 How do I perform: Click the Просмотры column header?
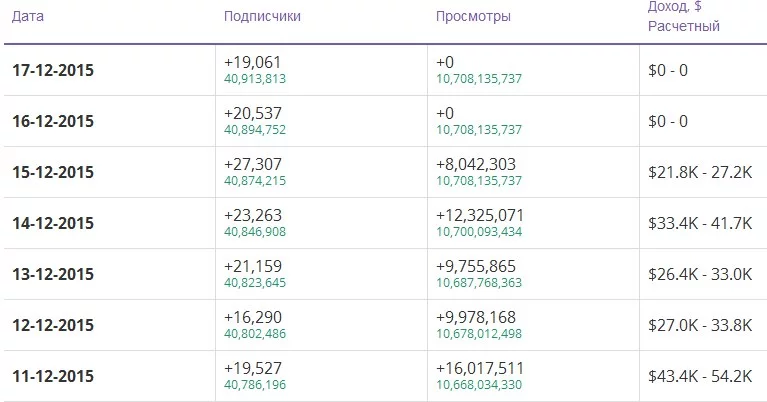click(x=473, y=17)
